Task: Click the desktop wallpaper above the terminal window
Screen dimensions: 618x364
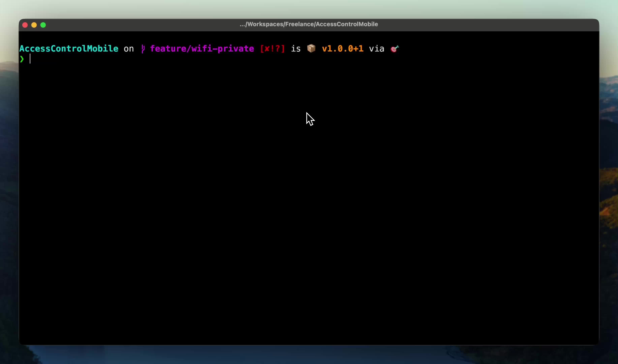Action: tap(309, 9)
